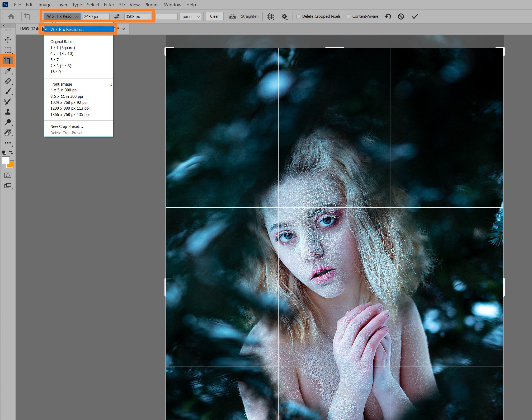Select the Eyedropper tool

pos(8,71)
